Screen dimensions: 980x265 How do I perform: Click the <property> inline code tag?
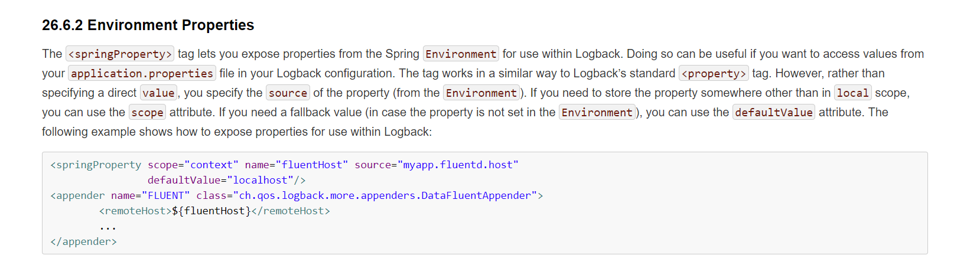tap(714, 74)
